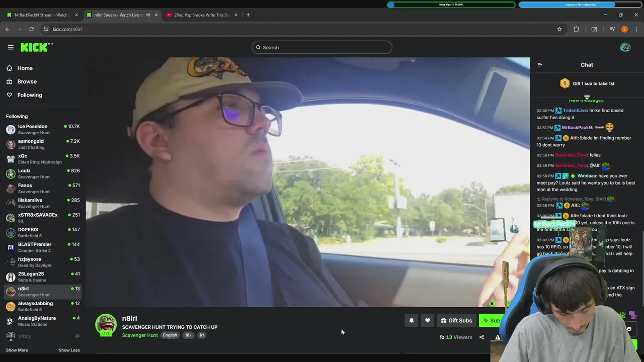Open the user profile avatar menu
Screen dimensions: 644x362
[625, 47]
